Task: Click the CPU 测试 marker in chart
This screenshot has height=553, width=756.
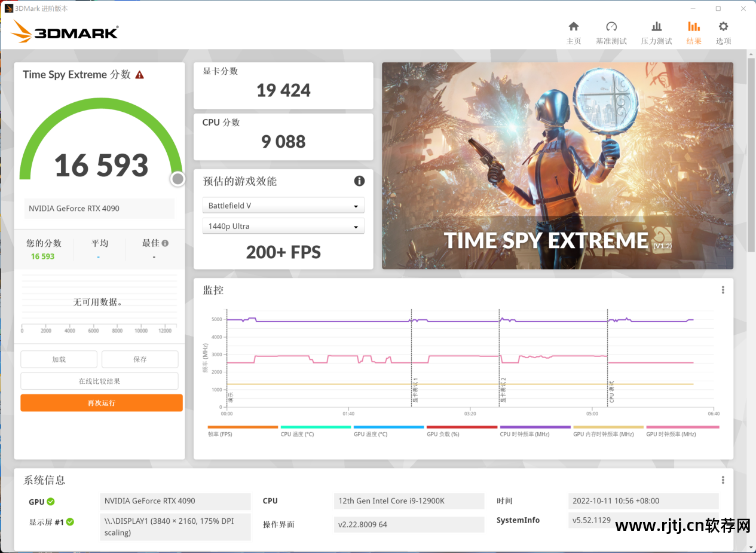Action: point(611,392)
